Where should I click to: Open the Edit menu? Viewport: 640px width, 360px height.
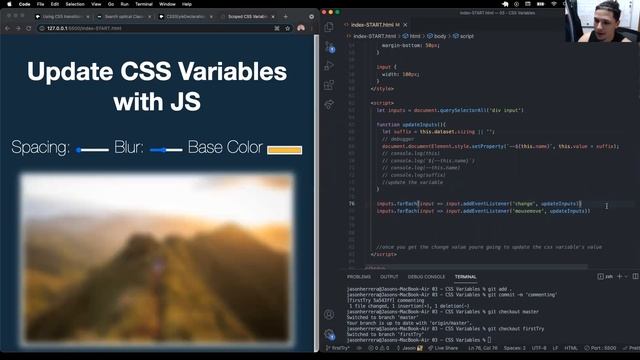[55, 4]
